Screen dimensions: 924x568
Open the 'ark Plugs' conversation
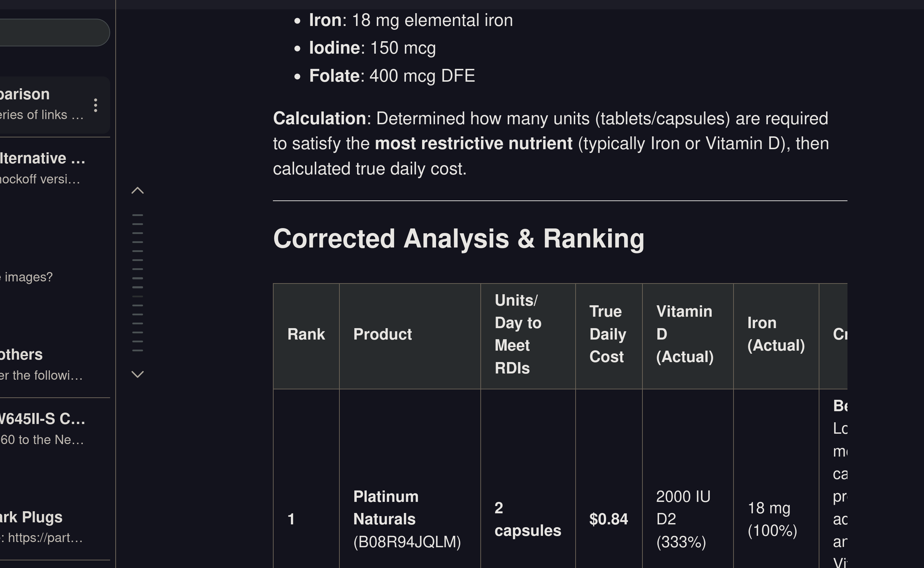pyautogui.click(x=37, y=527)
